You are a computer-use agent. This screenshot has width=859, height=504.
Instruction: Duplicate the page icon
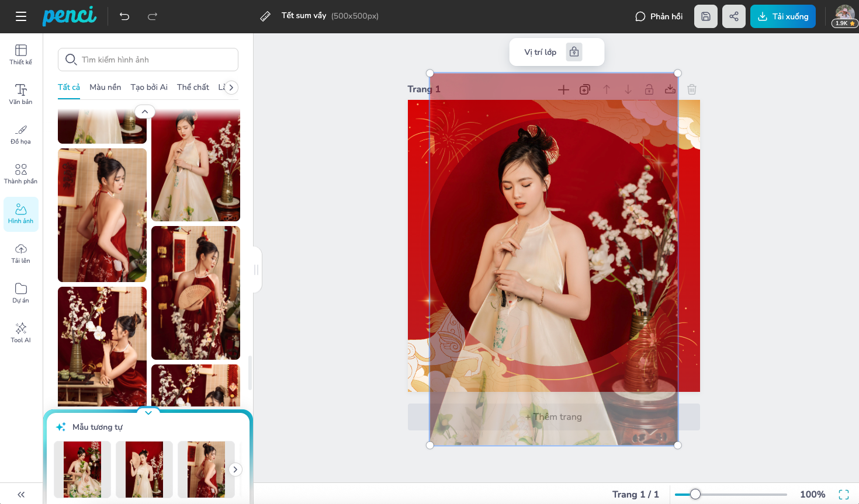(585, 89)
